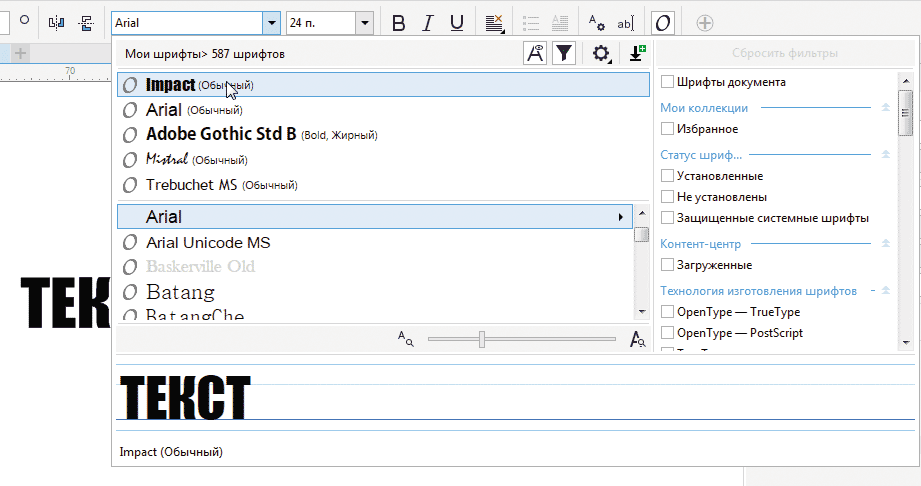Enable the Шрифты документа checkbox
The height and width of the screenshot is (486, 921).
(668, 82)
